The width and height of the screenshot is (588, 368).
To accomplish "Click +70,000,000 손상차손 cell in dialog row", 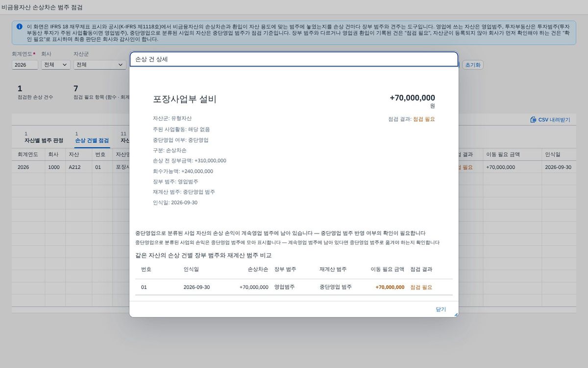I will pyautogui.click(x=254, y=287).
